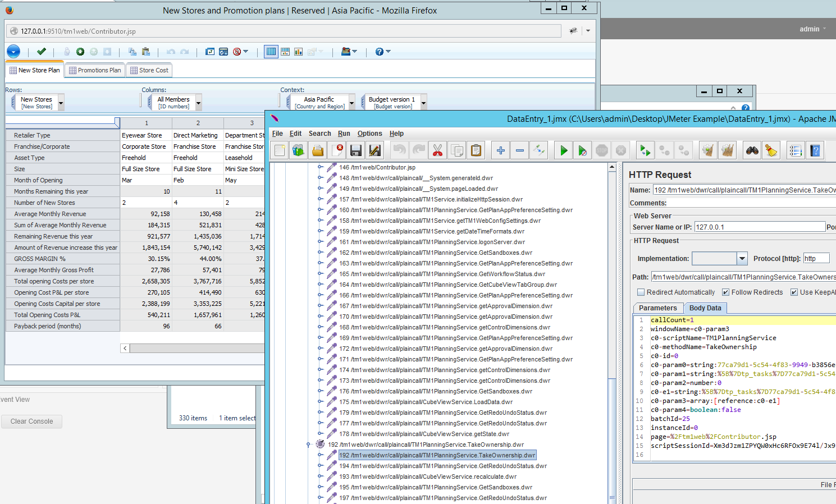This screenshot has height=504, width=836.
Task: Click the New test plan icon in JMeter
Action: 280,150
